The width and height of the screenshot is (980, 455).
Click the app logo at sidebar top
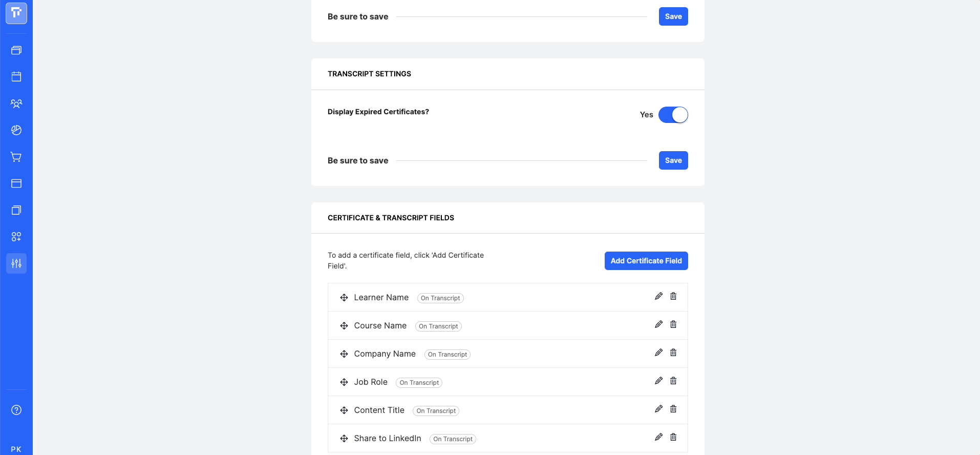(16, 13)
